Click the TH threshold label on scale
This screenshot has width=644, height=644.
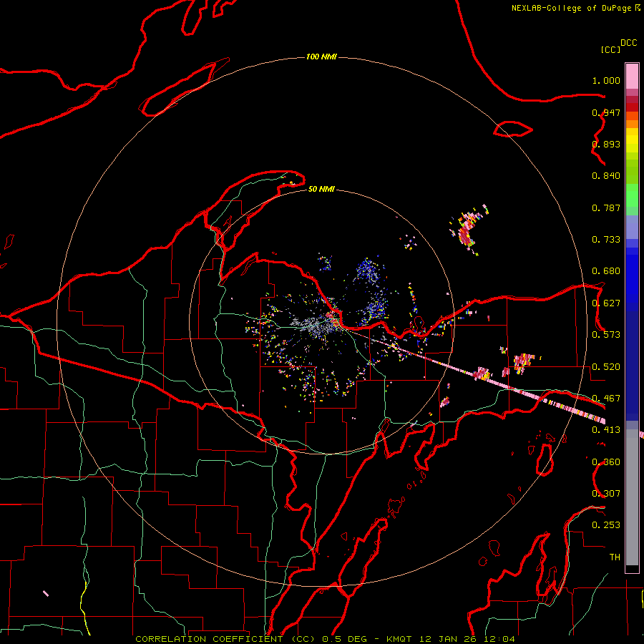[615, 557]
